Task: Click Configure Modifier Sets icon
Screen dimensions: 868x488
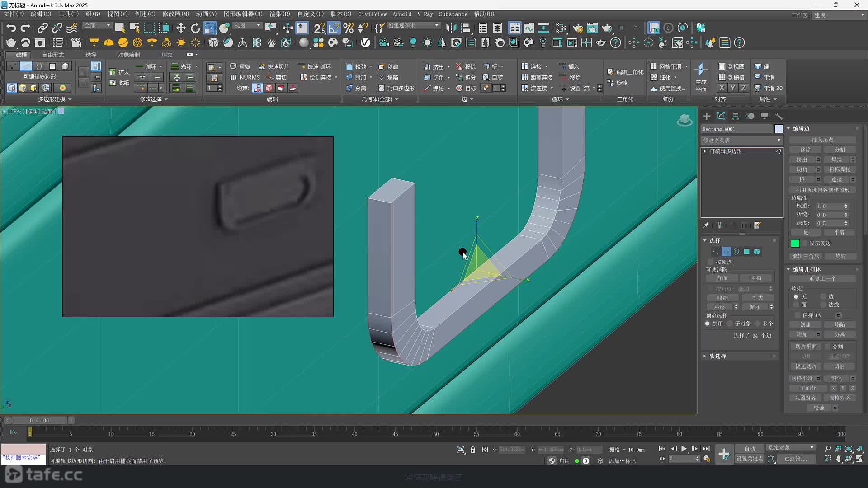Action: point(757,225)
